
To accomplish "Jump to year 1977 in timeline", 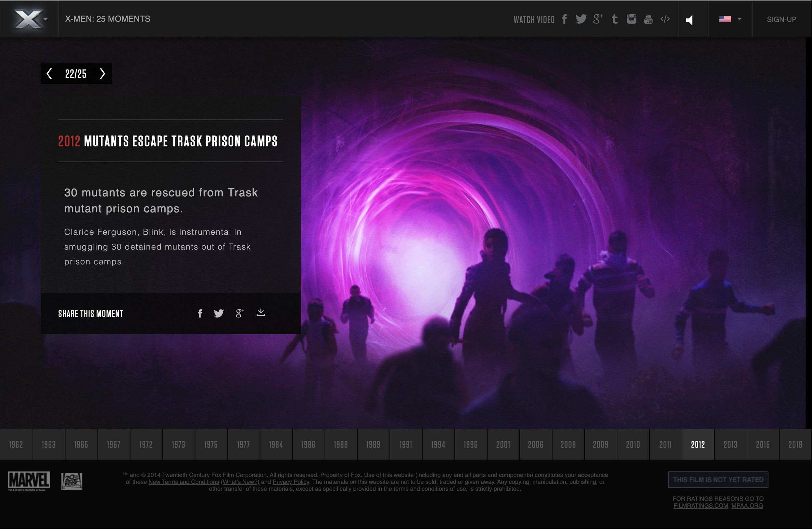I will [243, 445].
